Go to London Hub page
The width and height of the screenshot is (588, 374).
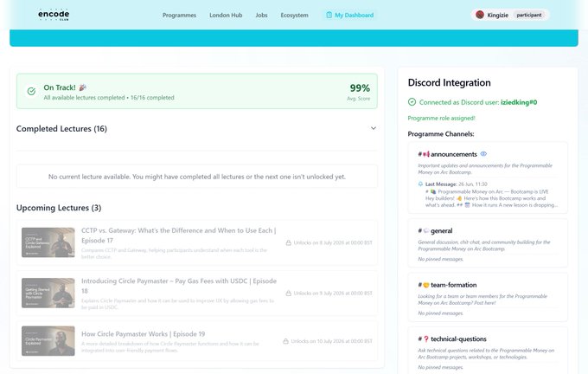tap(226, 16)
